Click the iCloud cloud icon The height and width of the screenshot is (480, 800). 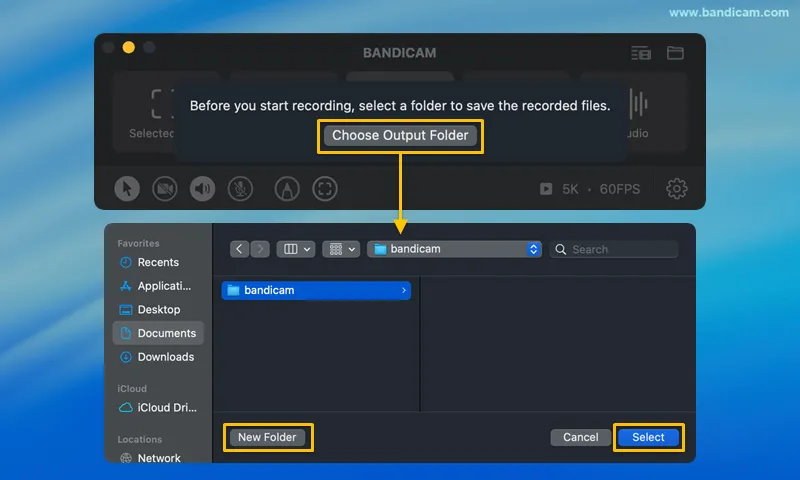pos(126,408)
